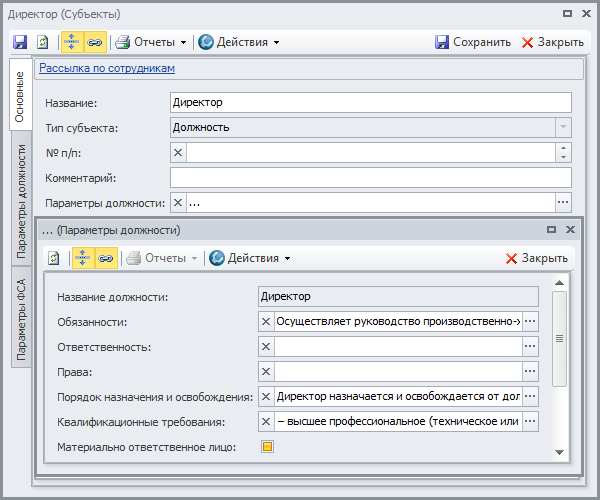Open Действия dropdown in Параметры должности panel
This screenshot has width=600, height=500.
(x=249, y=258)
